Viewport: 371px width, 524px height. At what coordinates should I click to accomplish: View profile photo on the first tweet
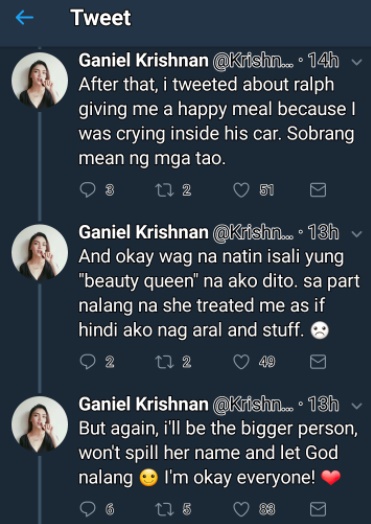tap(39, 81)
